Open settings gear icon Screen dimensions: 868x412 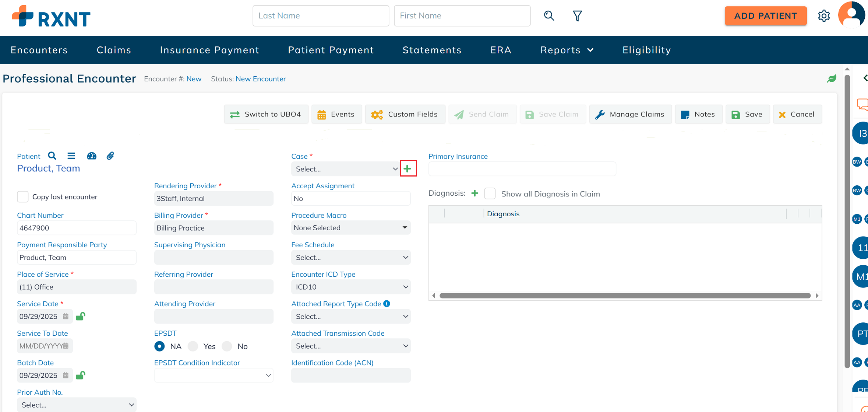(824, 16)
